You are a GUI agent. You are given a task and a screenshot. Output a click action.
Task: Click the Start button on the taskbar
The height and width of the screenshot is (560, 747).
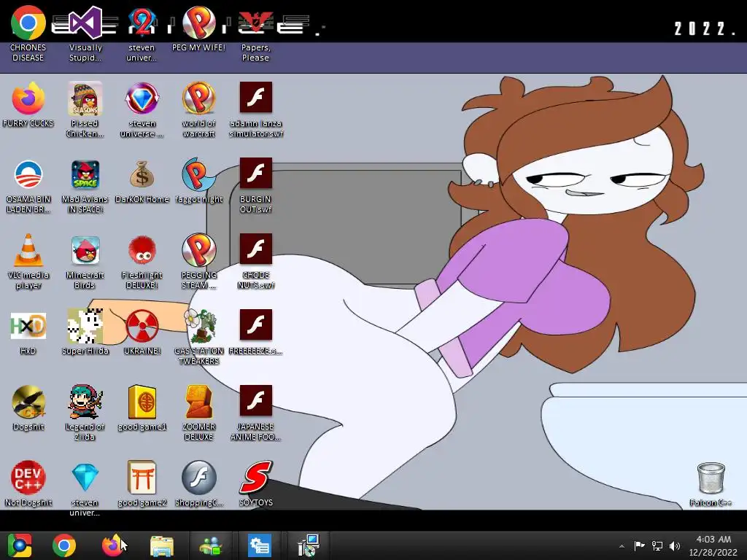click(x=20, y=545)
